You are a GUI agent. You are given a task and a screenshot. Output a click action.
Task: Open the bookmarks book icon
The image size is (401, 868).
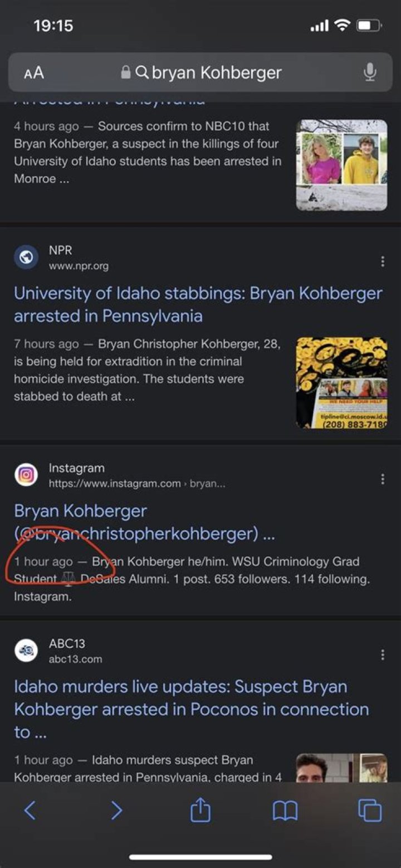click(x=285, y=810)
